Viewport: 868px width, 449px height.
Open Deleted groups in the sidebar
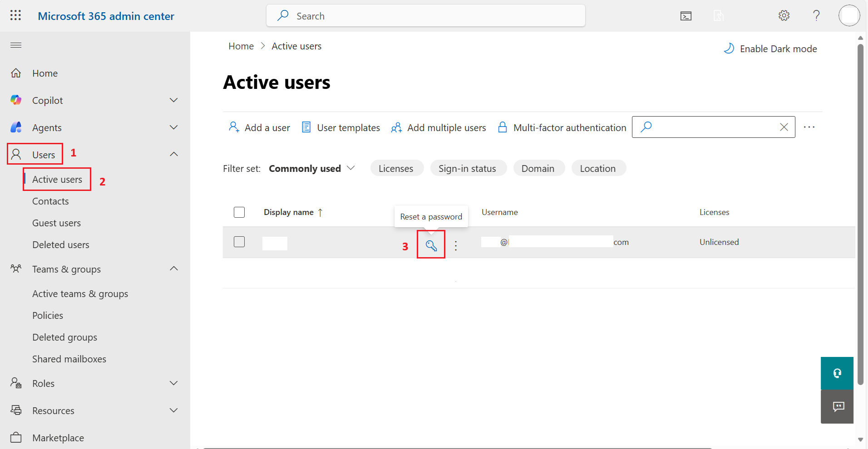65,337
